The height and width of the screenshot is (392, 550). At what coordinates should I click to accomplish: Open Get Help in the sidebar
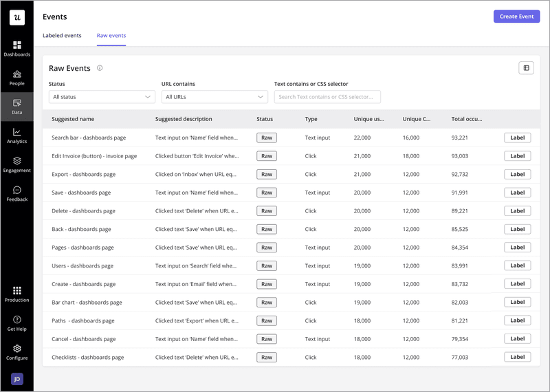[16, 323]
